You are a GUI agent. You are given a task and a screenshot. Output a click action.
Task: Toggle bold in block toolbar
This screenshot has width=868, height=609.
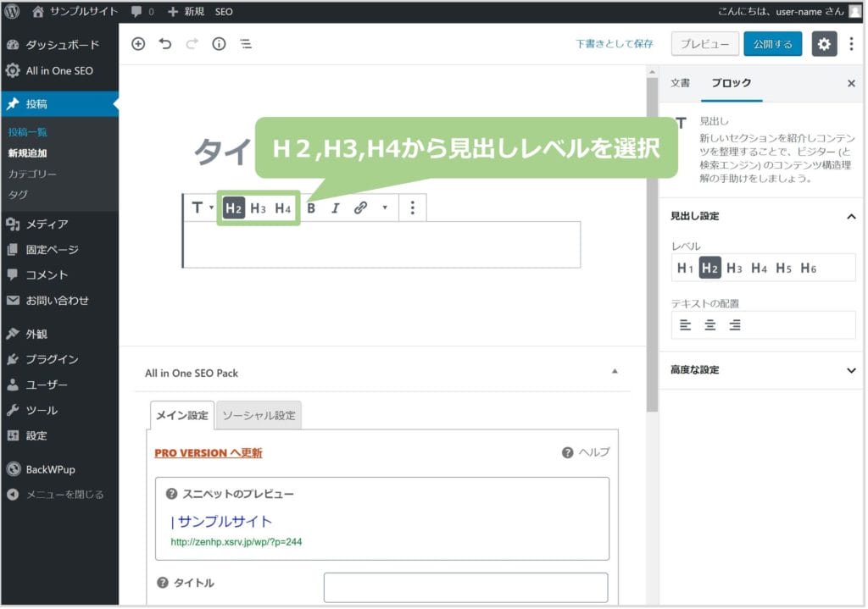pyautogui.click(x=311, y=208)
